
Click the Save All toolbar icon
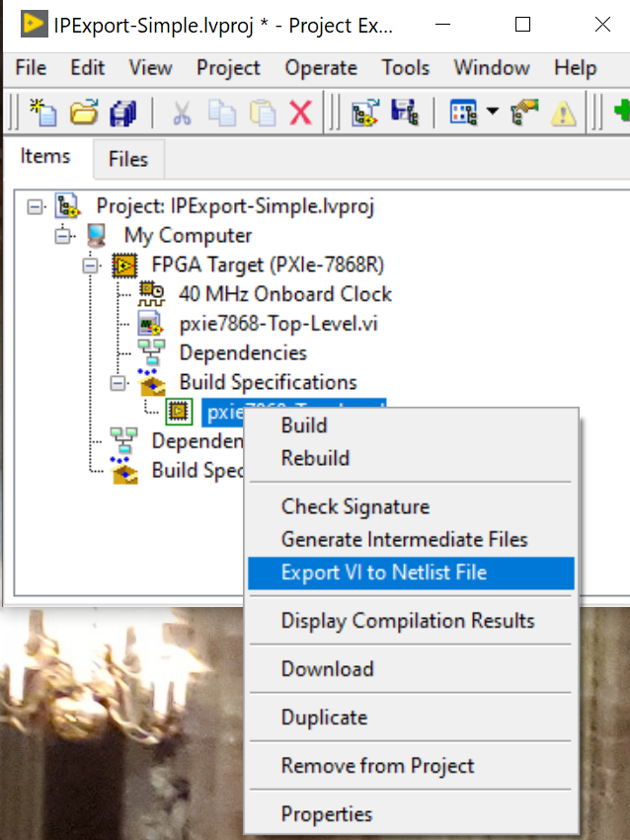click(x=123, y=114)
